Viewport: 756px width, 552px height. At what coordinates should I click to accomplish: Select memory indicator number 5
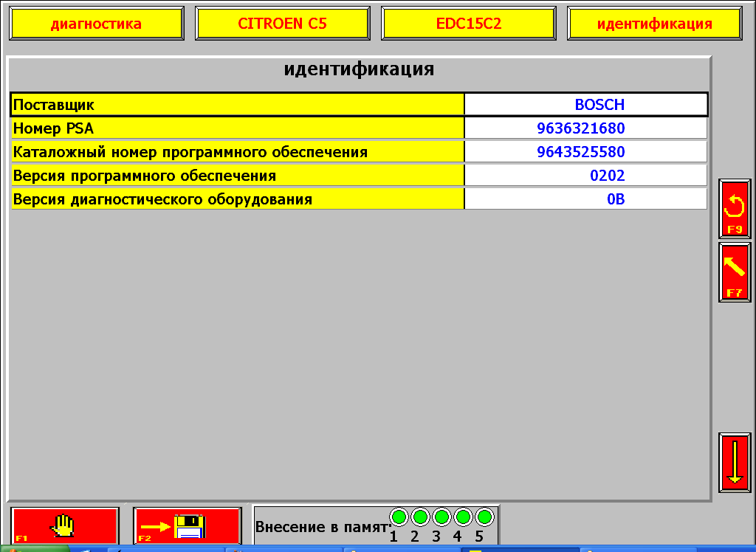pos(484,517)
